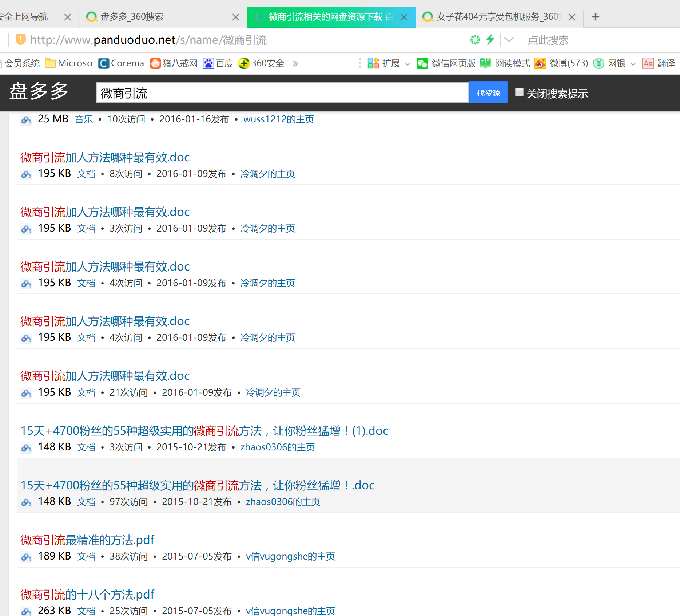This screenshot has width=680, height=616.
Task: Open the Microso bookmark folder
Action: (x=69, y=63)
